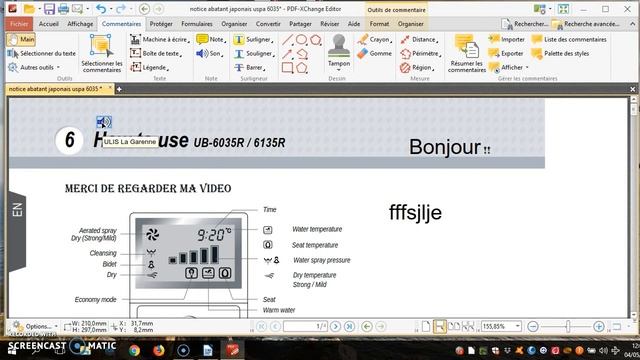Enable single page layout view
This screenshot has width=640, height=360.
tap(426, 326)
